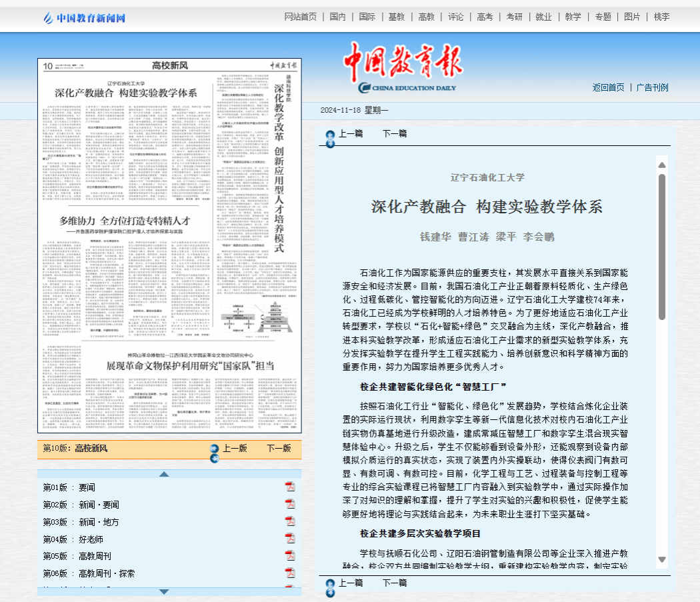
Task: Go to 网站首页 in navigation bar
Action: [301, 17]
